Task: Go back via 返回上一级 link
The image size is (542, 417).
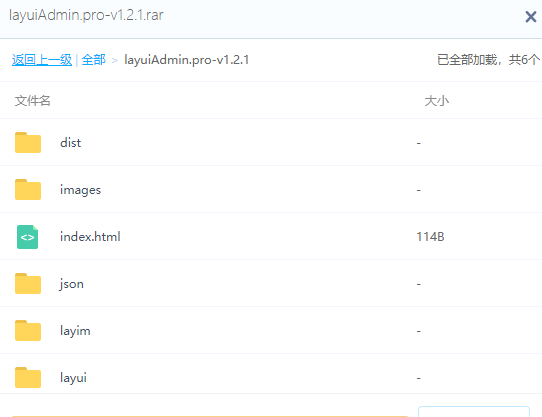Action: click(42, 60)
